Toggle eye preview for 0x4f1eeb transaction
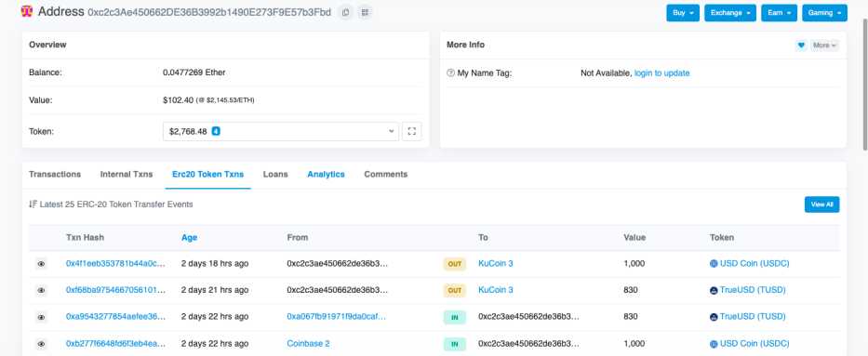Viewport: 868px width, 356px height. tap(42, 264)
